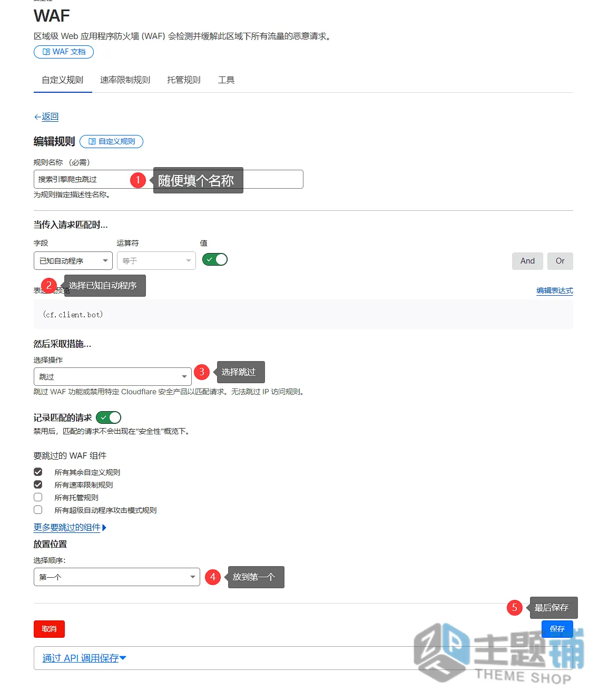Toggle the 记录匹配的请求 switch
Image resolution: width=599 pixels, height=700 pixels.
tap(109, 417)
